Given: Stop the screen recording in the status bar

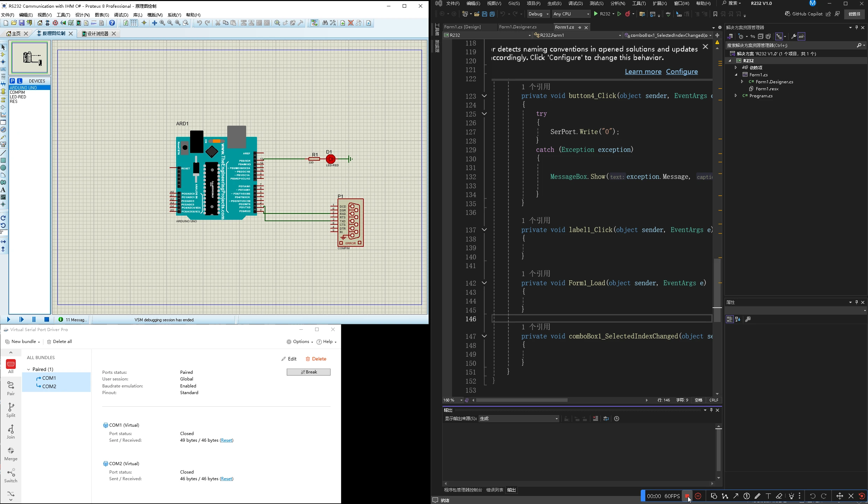Looking at the screenshot, I should tap(687, 496).
